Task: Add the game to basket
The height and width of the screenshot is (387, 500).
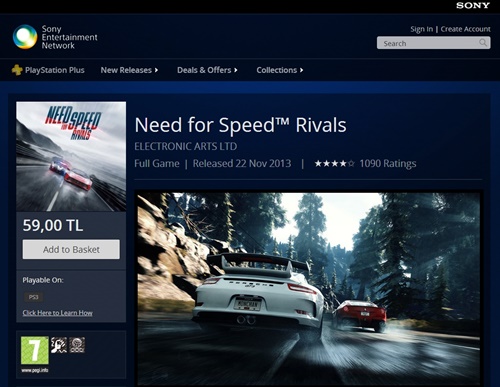Action: [71, 249]
